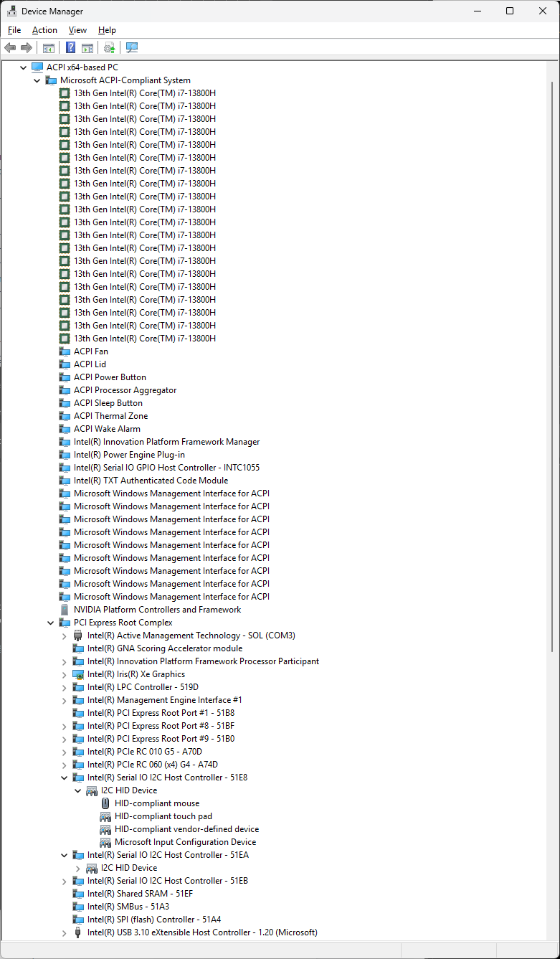Viewport: 560px width, 959px height.
Task: Select Innovation Platform Framework Manager row
Action: pyautogui.click(x=166, y=442)
